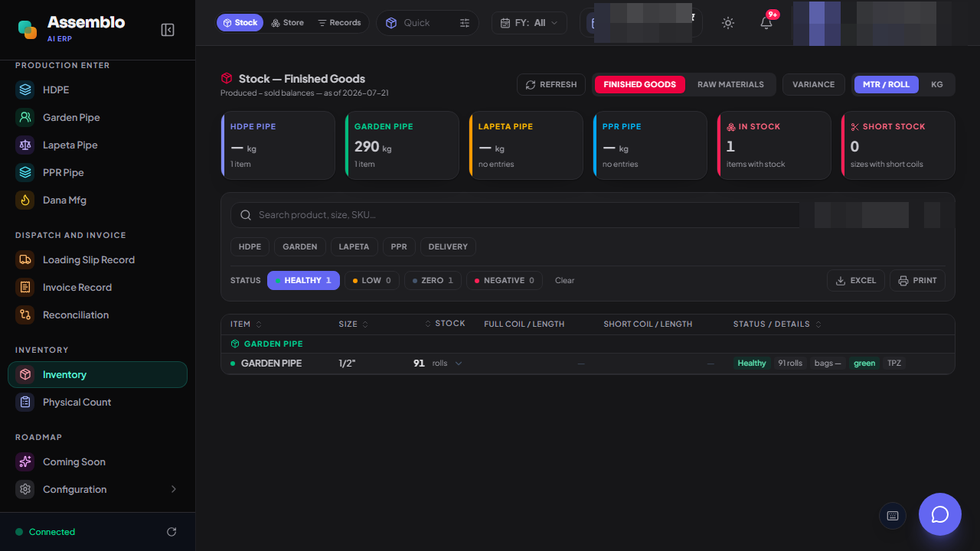Open FY: All dropdown

coord(529,23)
